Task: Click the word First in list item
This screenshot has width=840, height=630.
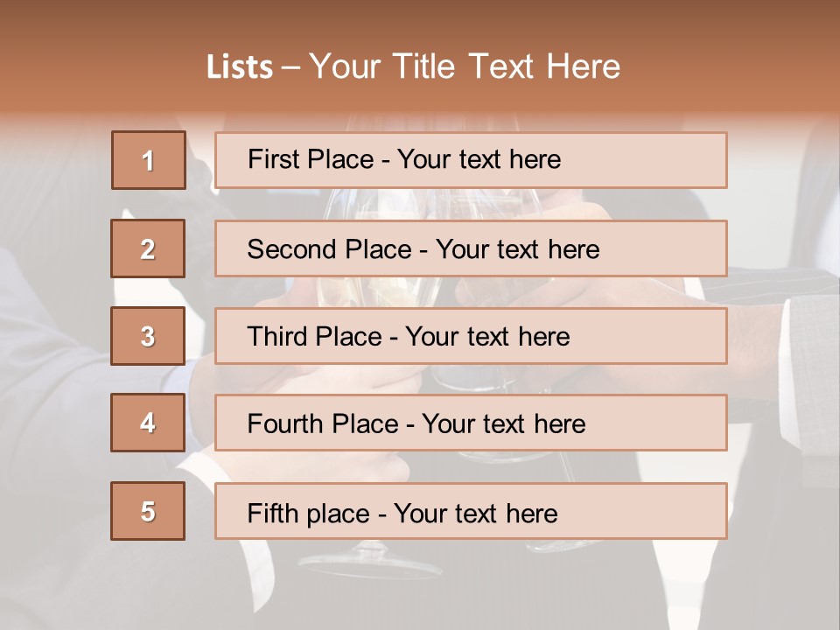Action: click(267, 159)
